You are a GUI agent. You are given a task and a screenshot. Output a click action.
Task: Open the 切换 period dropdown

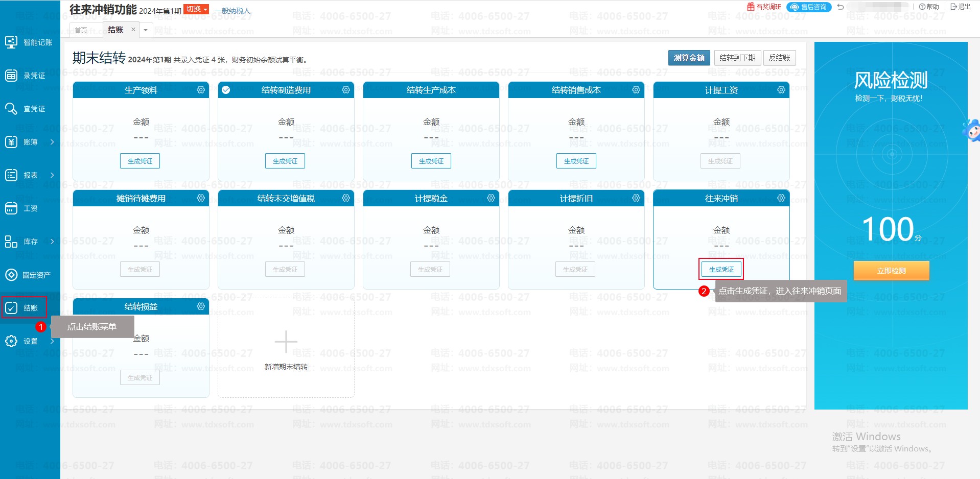point(196,9)
